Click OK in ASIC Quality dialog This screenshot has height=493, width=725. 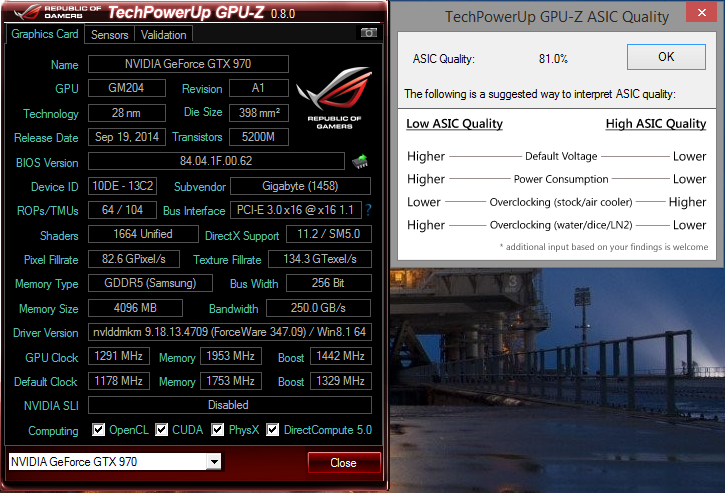tap(666, 57)
